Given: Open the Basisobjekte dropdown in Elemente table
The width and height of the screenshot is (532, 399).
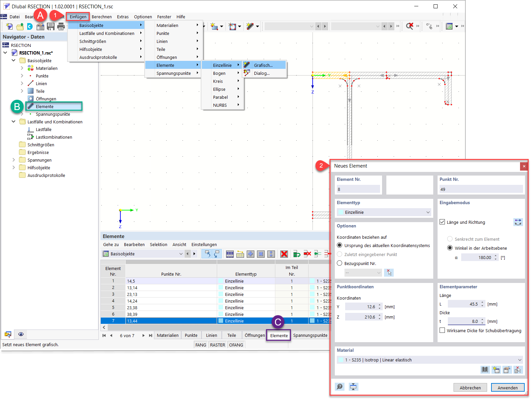Looking at the screenshot, I should (143, 254).
